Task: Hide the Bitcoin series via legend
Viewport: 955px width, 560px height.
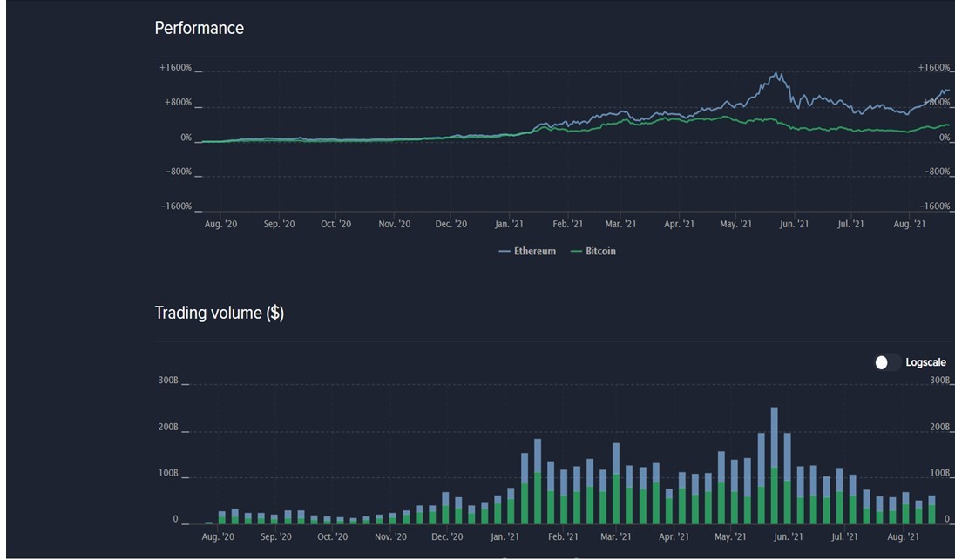Action: click(600, 251)
